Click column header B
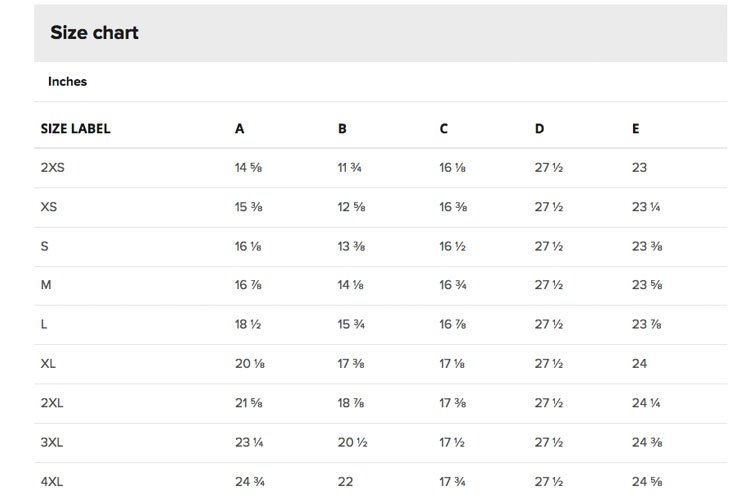This screenshot has height=500, width=750. click(x=342, y=129)
